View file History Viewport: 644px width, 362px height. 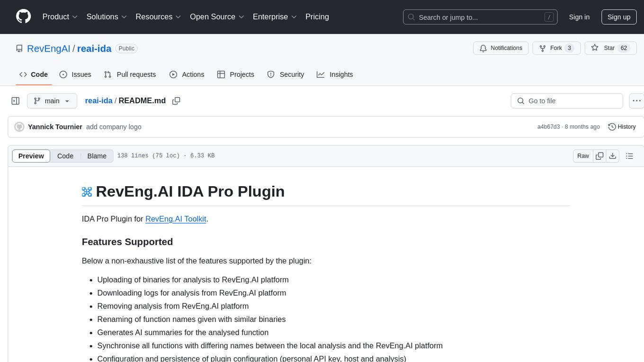click(x=622, y=127)
